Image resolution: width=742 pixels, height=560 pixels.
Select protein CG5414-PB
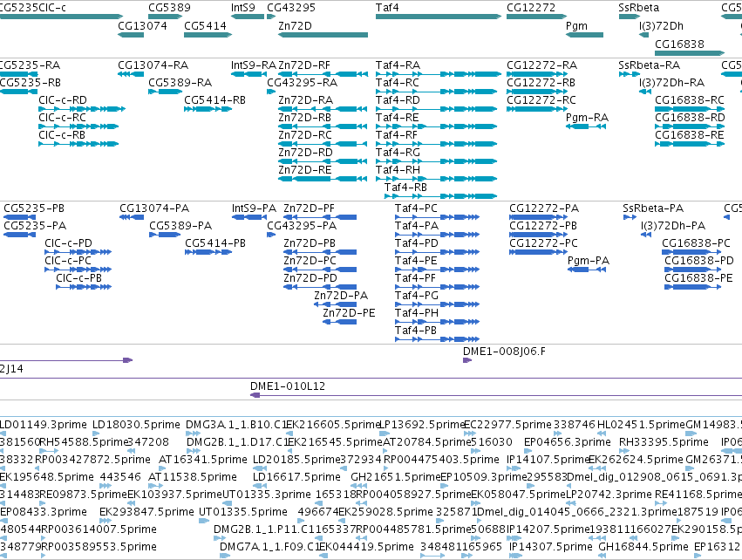coord(214,242)
